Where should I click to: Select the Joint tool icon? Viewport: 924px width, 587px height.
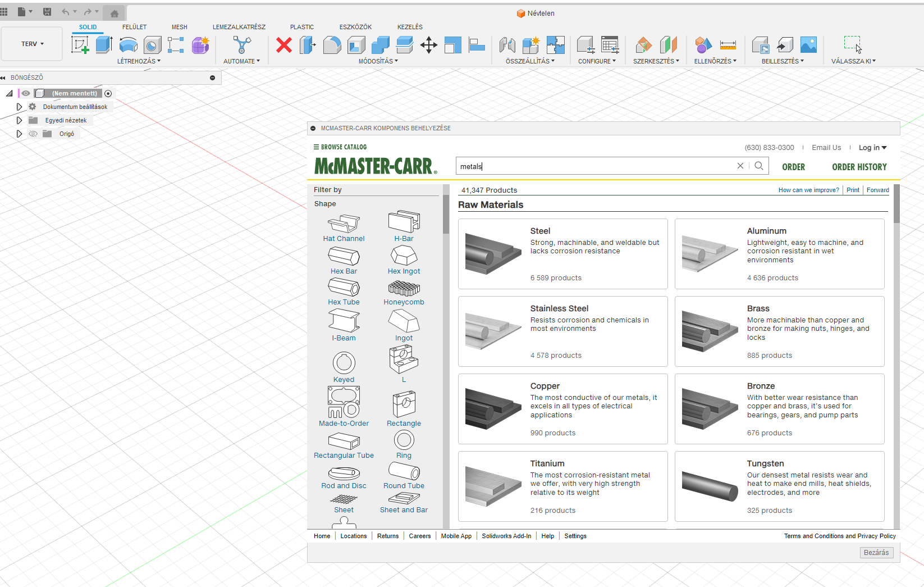507,45
